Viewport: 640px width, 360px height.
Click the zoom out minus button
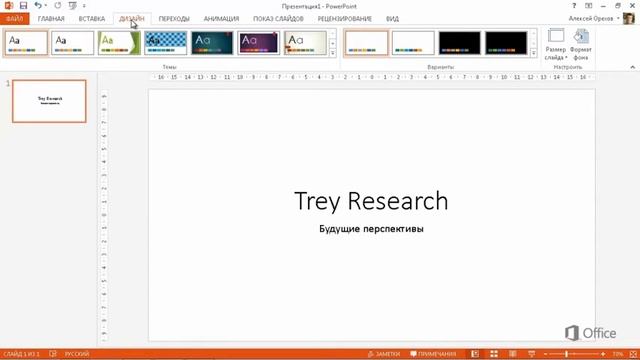tap(545, 354)
